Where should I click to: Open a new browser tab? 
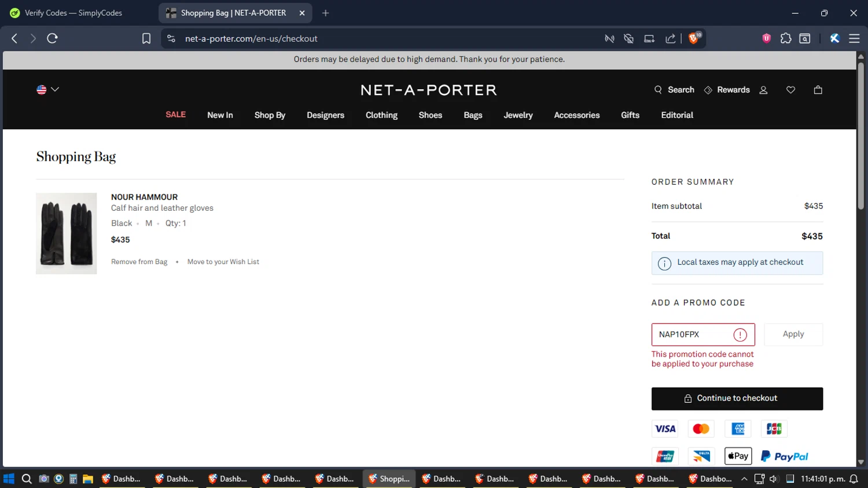point(326,13)
